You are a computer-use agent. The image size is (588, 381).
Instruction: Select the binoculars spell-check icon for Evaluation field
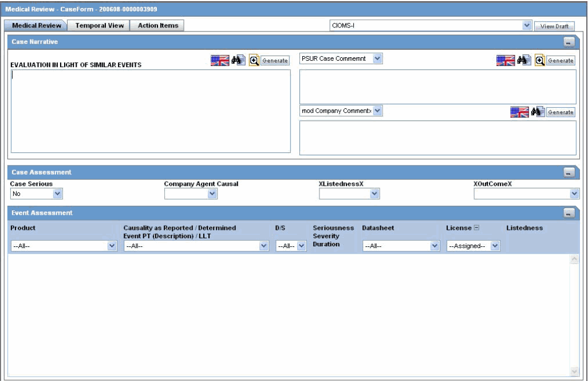click(237, 60)
